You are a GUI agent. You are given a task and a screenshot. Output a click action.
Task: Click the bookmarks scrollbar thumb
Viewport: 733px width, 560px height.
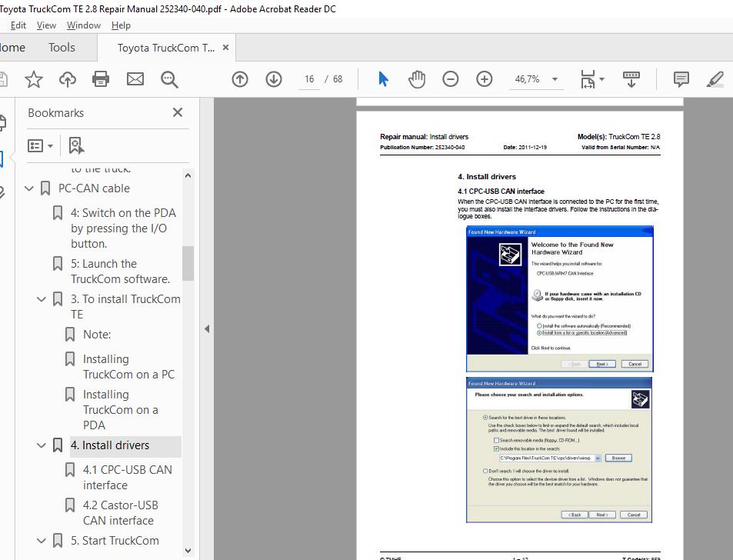pos(188,263)
